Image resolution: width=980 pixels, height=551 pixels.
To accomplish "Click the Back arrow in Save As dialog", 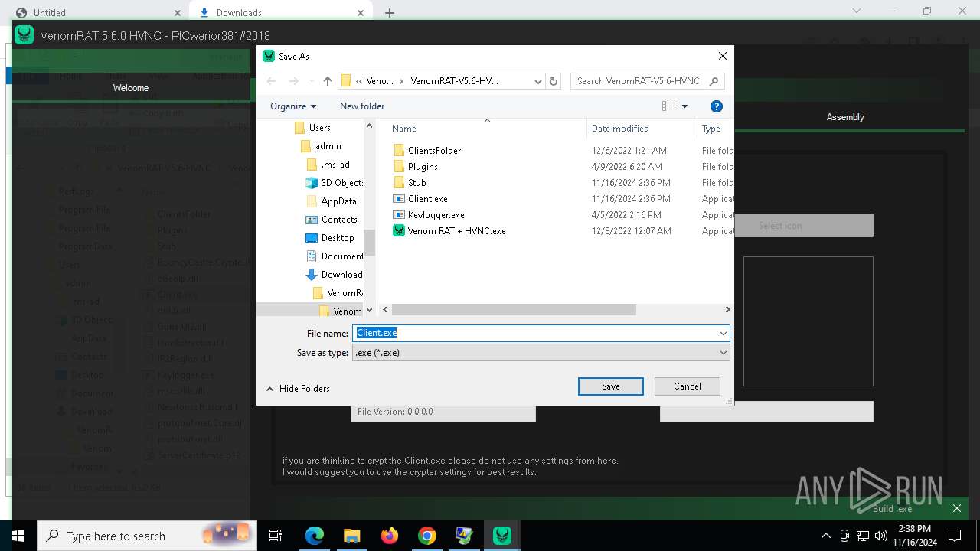I will click(x=271, y=81).
